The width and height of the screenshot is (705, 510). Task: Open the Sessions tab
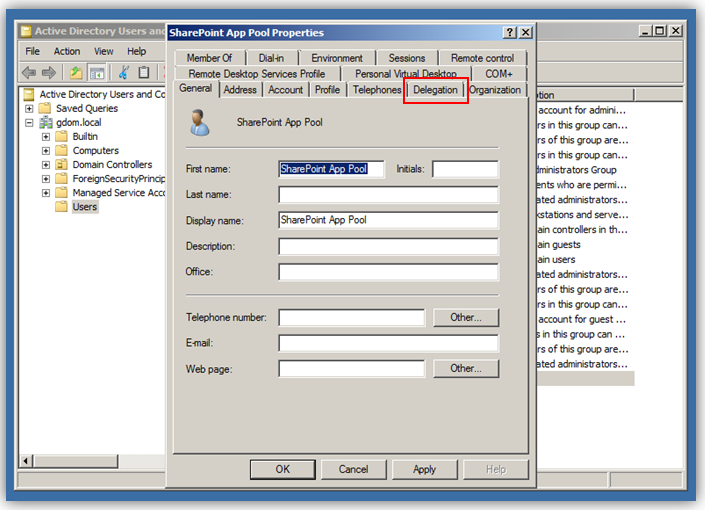(407, 58)
